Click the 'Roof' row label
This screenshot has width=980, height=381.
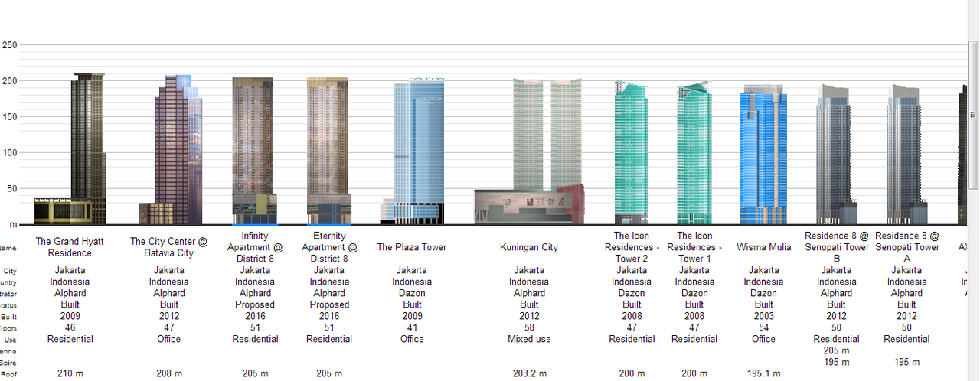8,374
